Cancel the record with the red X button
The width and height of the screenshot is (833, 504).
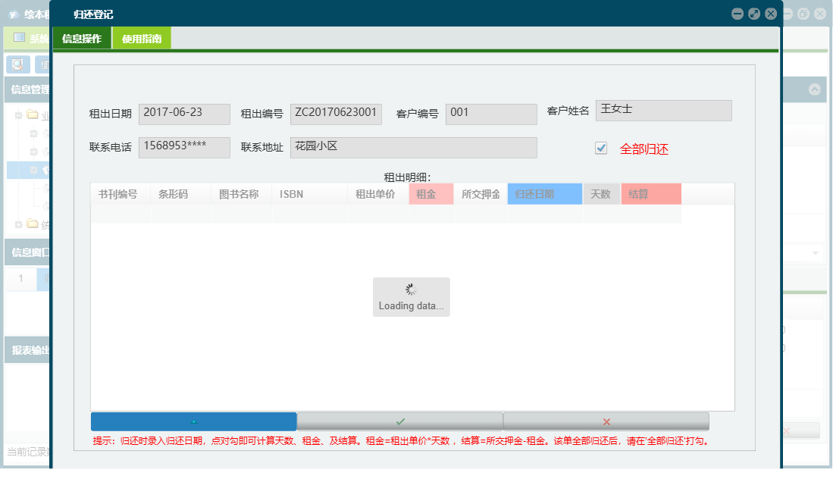[x=606, y=421]
